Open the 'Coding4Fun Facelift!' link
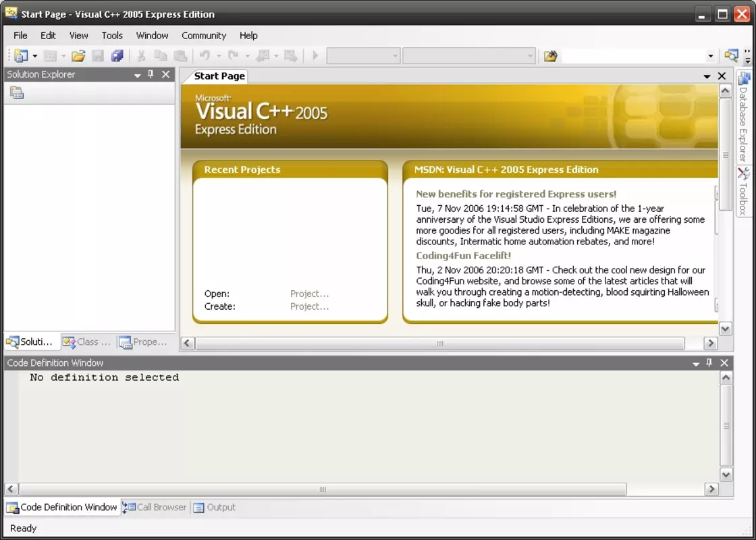 click(463, 256)
